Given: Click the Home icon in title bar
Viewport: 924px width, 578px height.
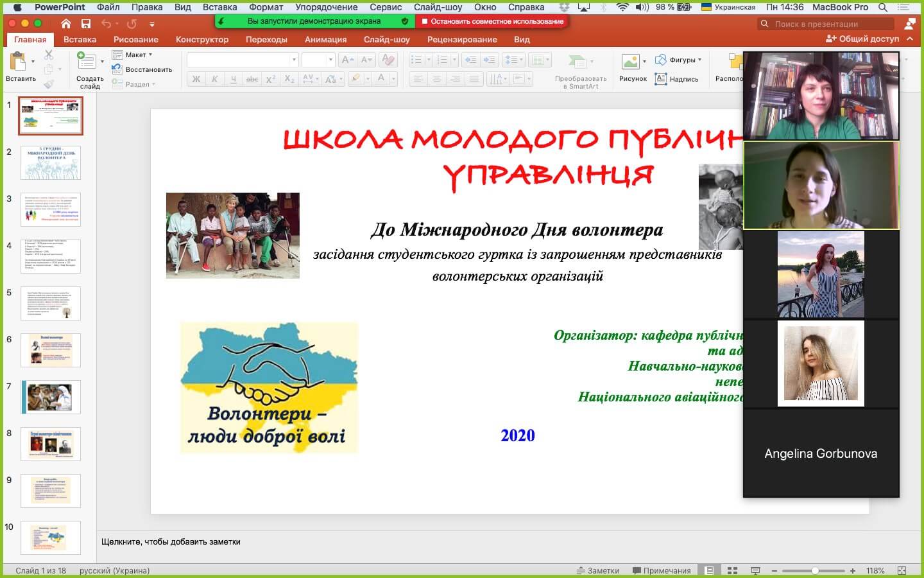Looking at the screenshot, I should [66, 24].
